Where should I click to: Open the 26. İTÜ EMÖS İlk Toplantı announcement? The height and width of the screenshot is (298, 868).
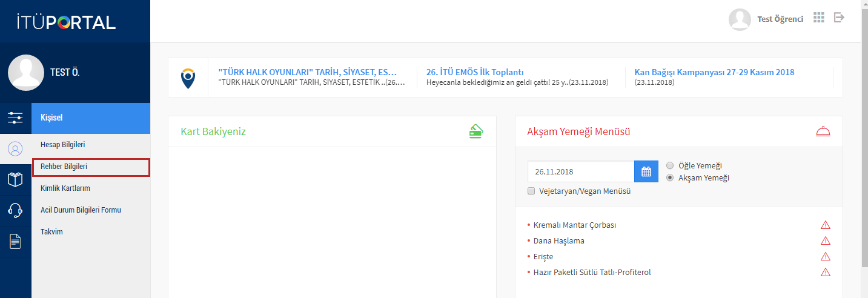pos(475,72)
